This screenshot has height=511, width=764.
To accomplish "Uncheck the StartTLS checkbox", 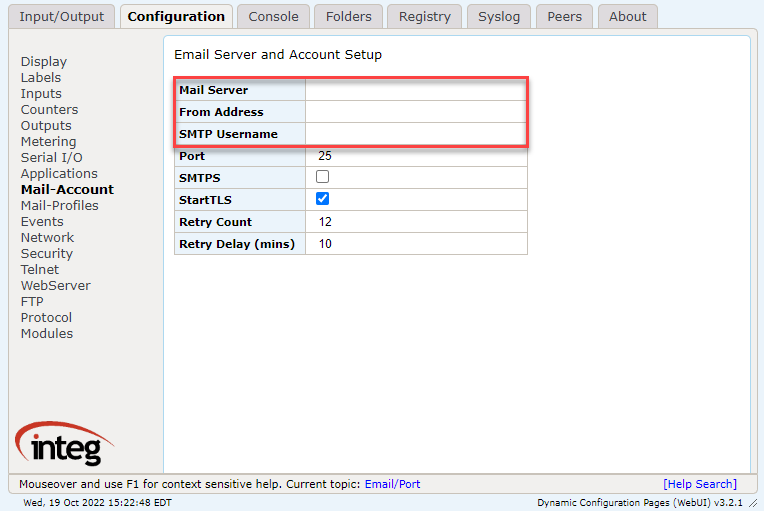I will [322, 199].
